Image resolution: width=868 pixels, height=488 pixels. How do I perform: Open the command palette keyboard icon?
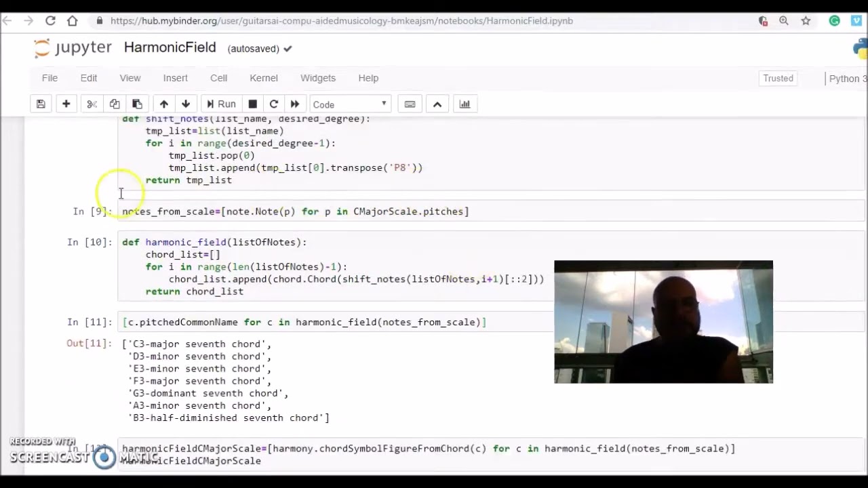coord(410,104)
